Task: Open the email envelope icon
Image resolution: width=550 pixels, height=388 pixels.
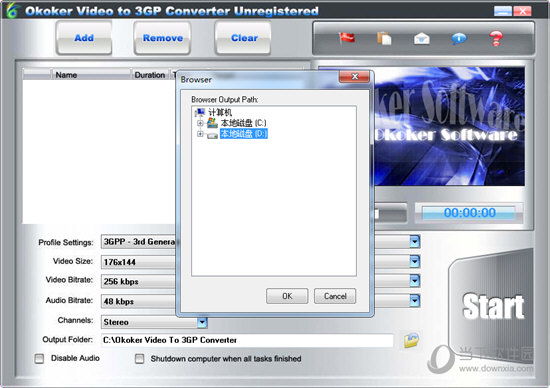Action: point(422,38)
